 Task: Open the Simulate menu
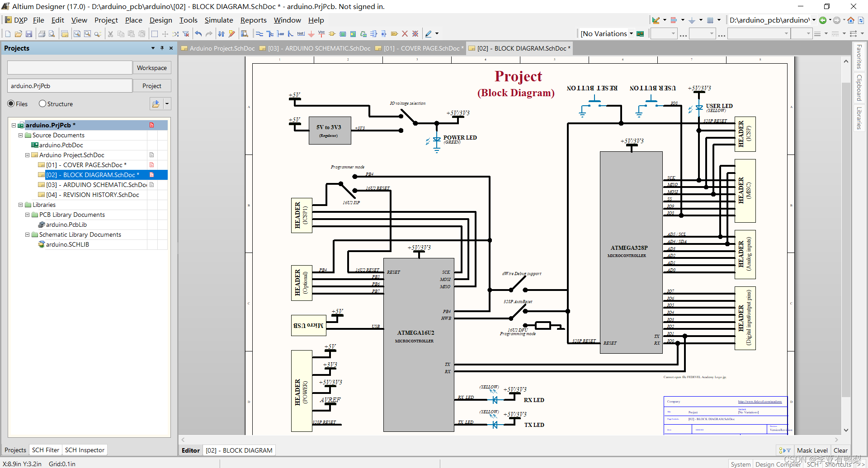(219, 20)
